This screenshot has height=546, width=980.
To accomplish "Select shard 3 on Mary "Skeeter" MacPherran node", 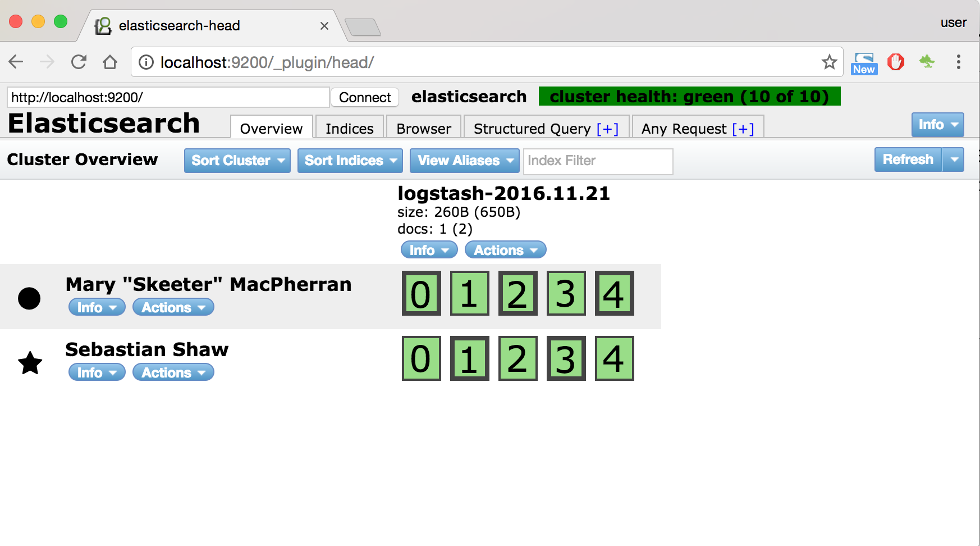I will click(x=566, y=293).
